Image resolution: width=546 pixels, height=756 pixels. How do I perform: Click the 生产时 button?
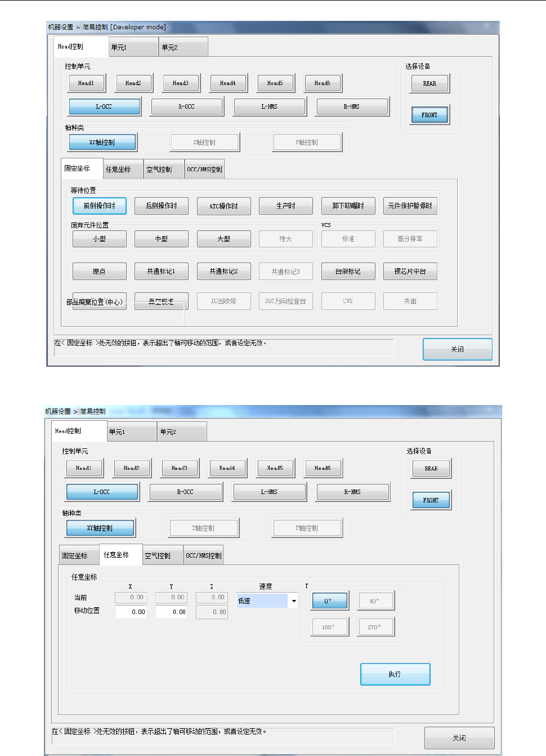[x=286, y=206]
